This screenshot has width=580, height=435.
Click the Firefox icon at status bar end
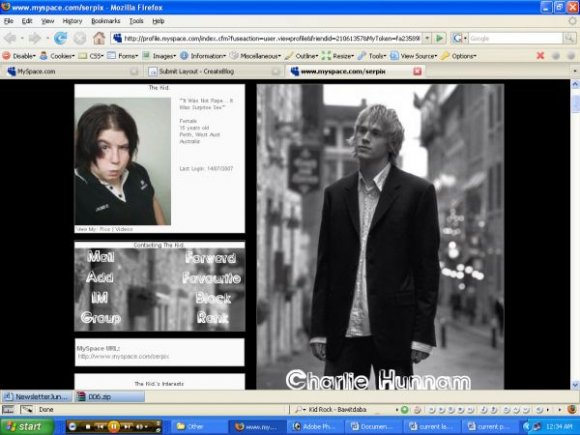[571, 409]
